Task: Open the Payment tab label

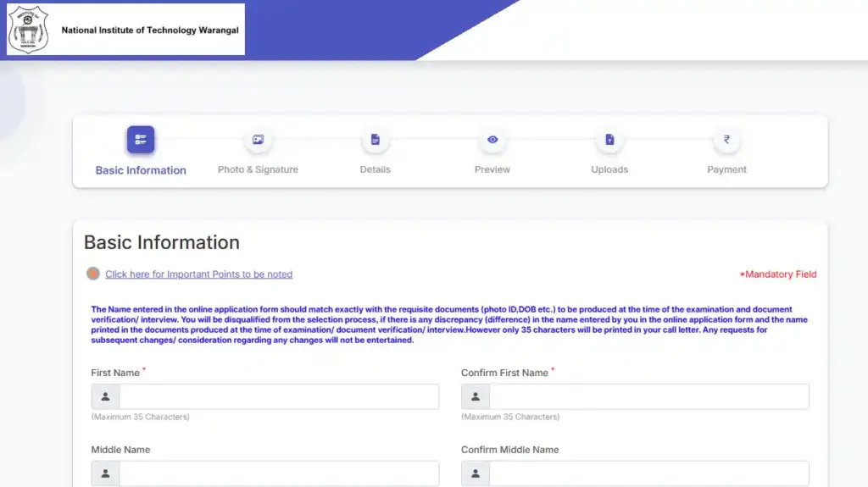Action: tap(726, 169)
